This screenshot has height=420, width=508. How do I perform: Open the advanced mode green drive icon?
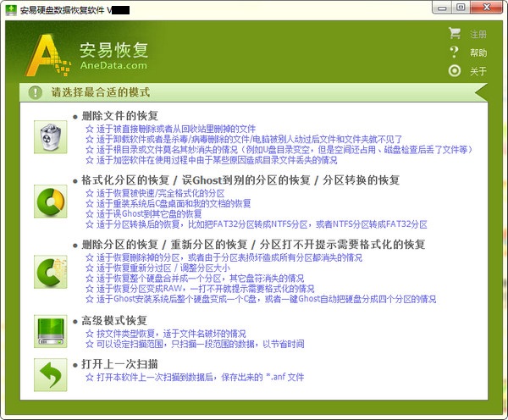pyautogui.click(x=50, y=332)
